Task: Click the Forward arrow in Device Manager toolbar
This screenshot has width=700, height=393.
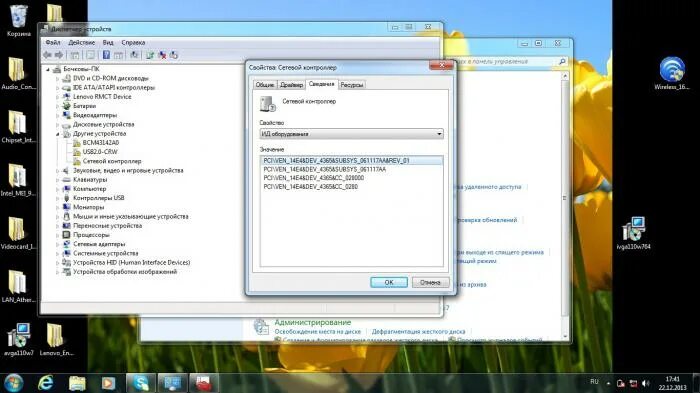Action: coord(59,55)
